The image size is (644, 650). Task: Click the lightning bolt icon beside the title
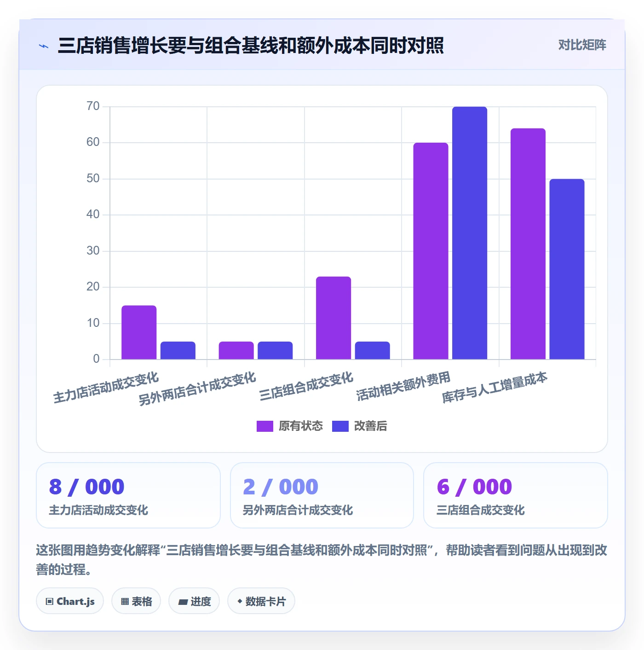tap(44, 46)
